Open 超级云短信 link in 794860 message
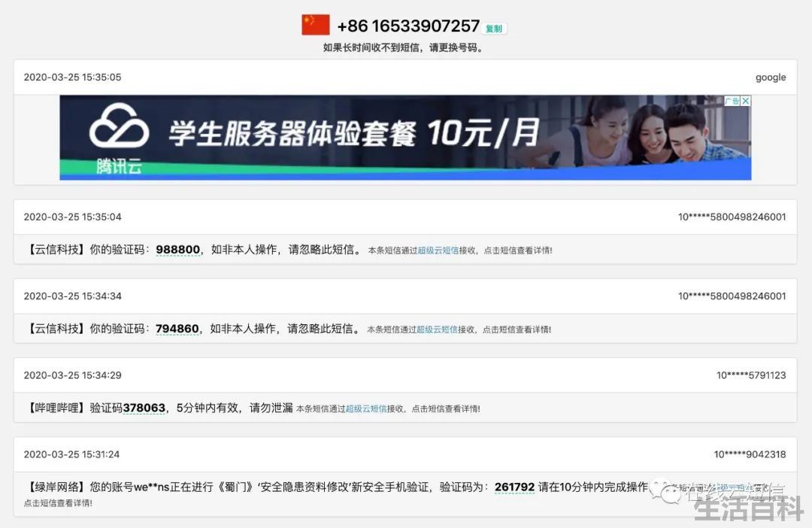This screenshot has width=812, height=528. [437, 329]
